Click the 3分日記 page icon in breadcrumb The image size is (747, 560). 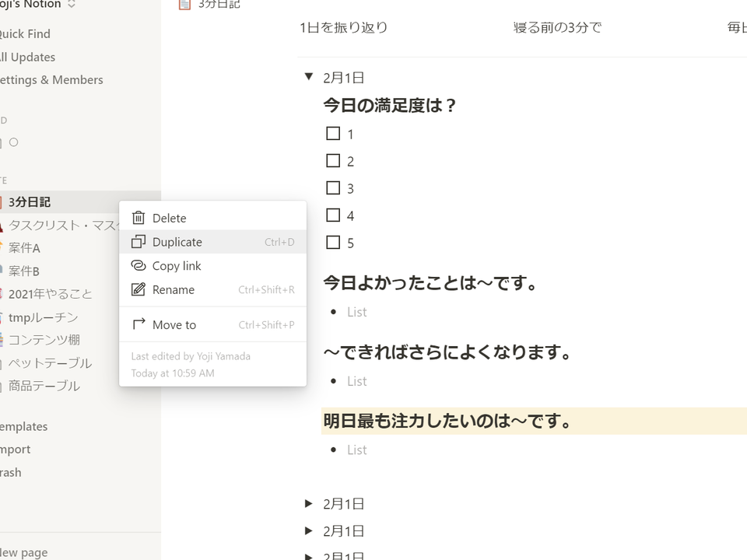[184, 5]
